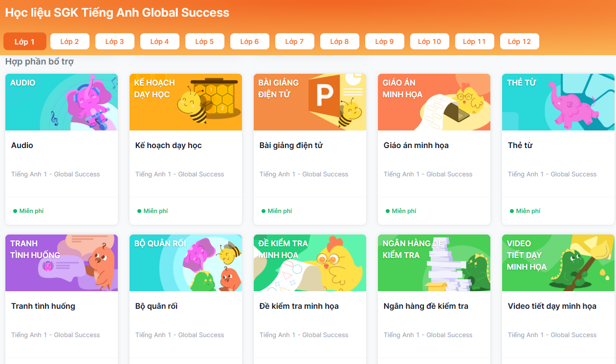Open the Lớp 4 tab
The height and width of the screenshot is (364, 616).
pyautogui.click(x=160, y=42)
